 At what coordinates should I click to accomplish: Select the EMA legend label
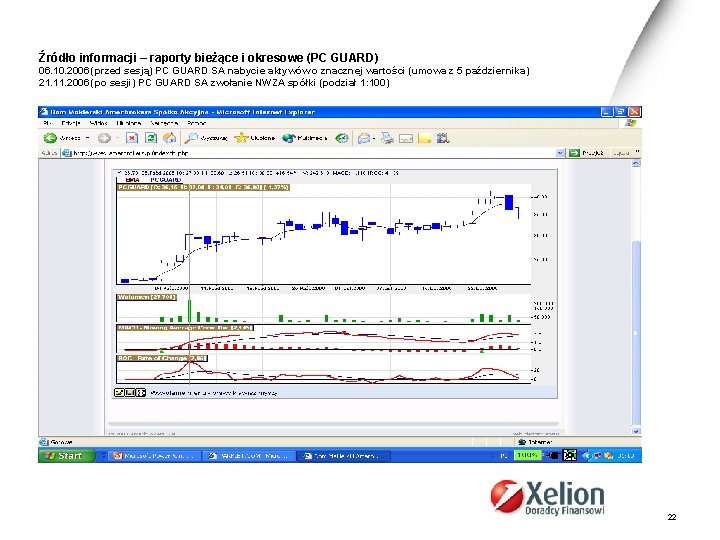coord(132,180)
